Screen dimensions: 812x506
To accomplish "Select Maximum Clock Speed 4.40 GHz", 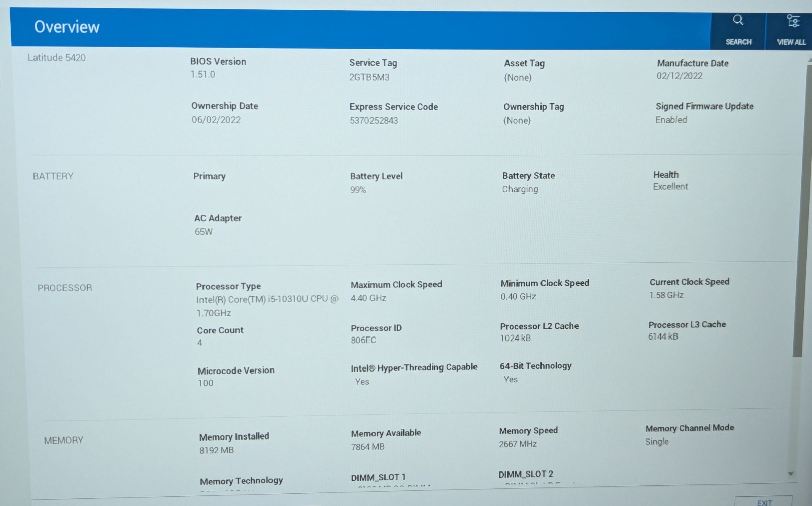I will click(368, 298).
